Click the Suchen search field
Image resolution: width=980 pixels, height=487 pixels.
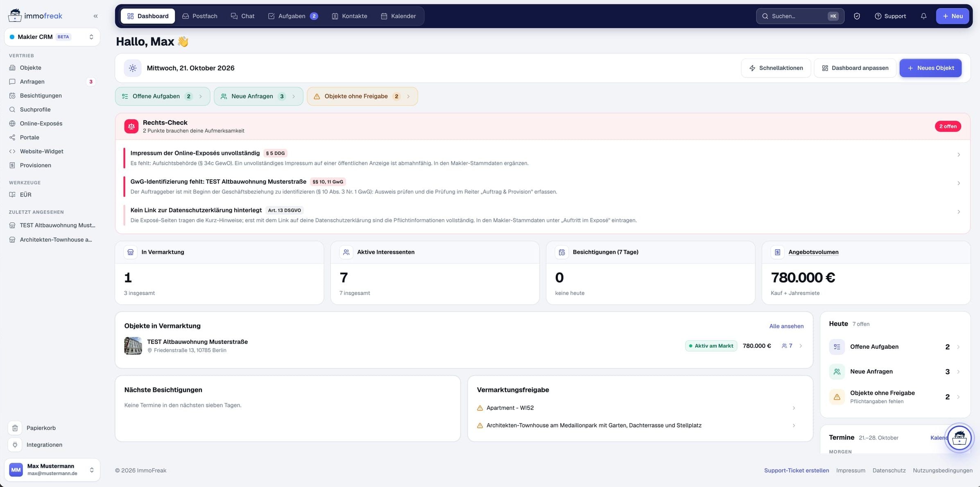[800, 16]
